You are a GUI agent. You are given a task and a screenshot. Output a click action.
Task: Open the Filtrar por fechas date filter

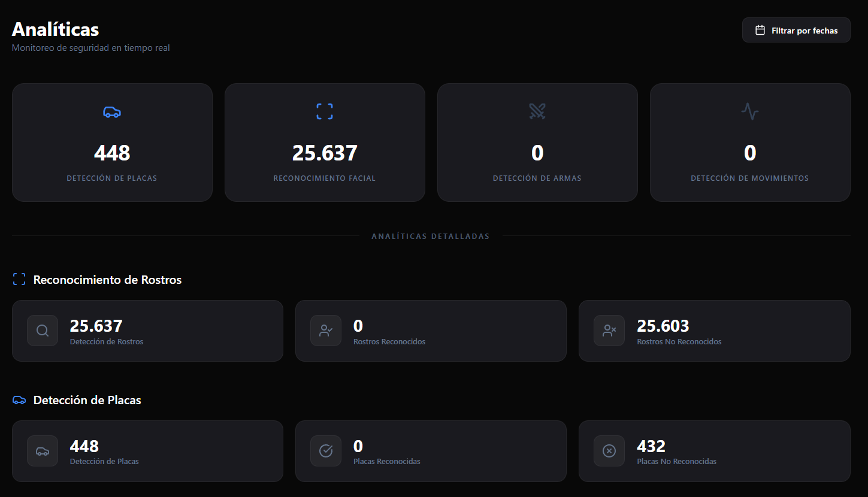pyautogui.click(x=796, y=30)
